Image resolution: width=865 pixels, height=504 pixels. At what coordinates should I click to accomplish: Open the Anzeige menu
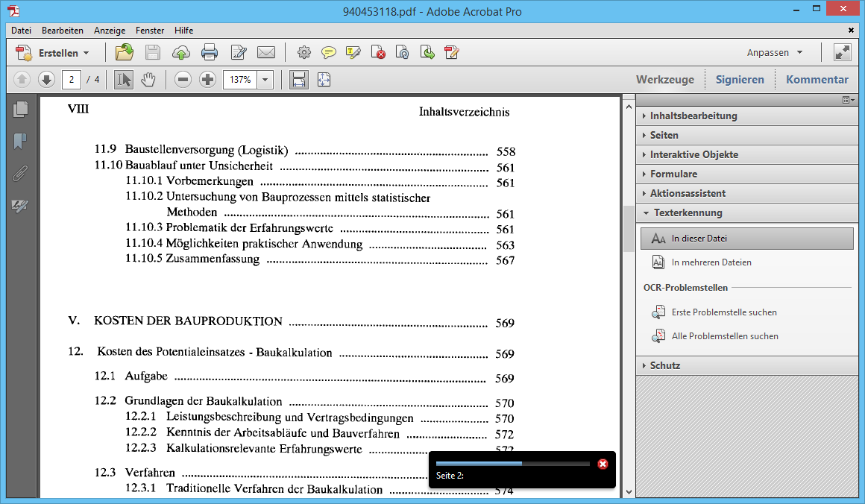[x=110, y=31]
